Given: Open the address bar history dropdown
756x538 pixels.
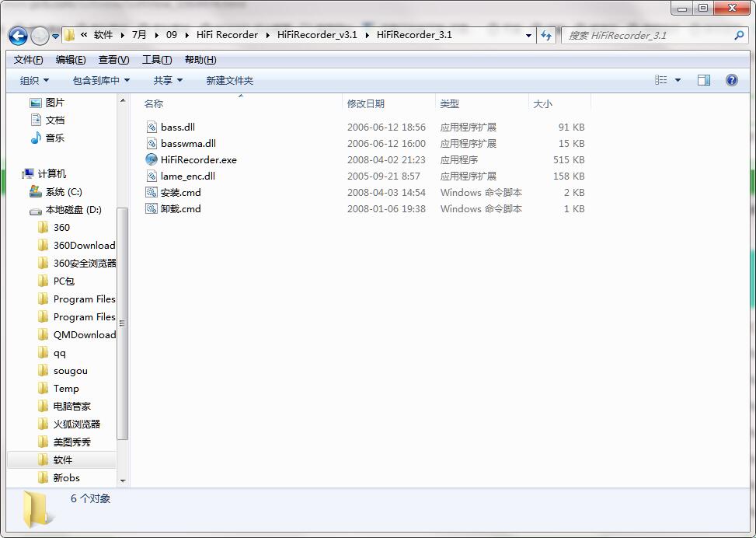Looking at the screenshot, I should pos(528,35).
